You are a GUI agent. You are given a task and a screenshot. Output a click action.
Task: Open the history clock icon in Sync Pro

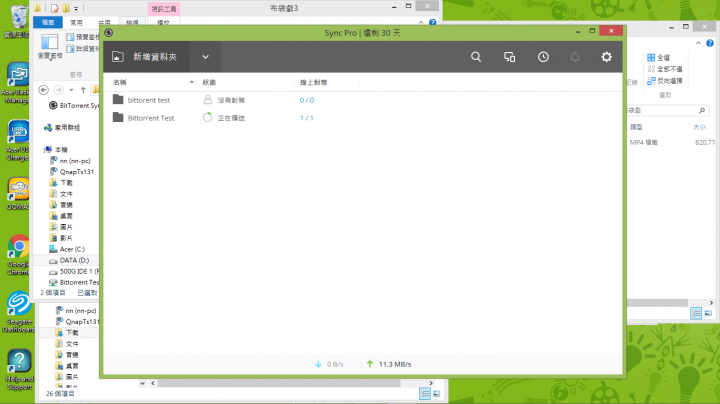(543, 57)
